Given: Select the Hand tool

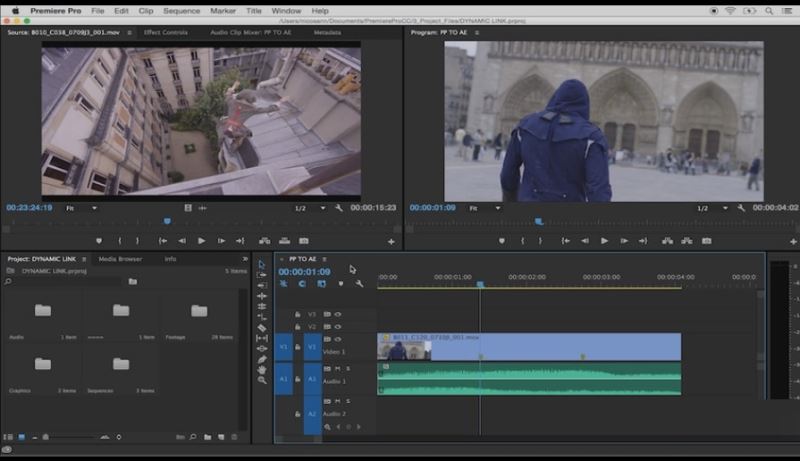Looking at the screenshot, I should pyautogui.click(x=262, y=370).
